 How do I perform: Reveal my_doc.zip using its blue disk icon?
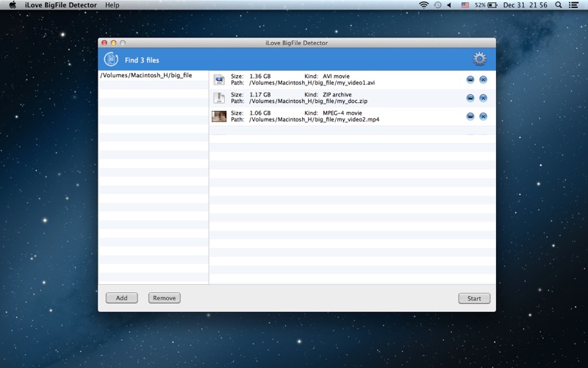pos(470,98)
